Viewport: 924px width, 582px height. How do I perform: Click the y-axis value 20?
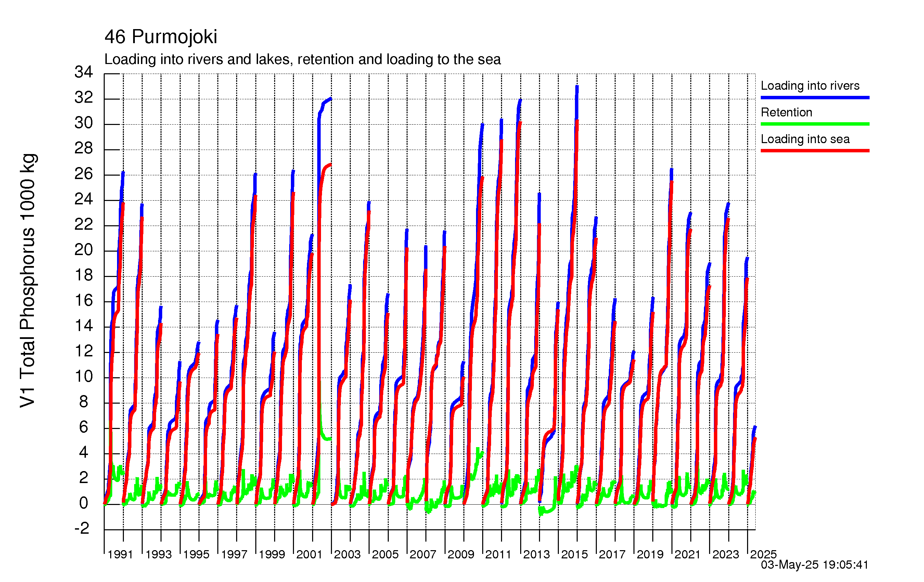[84, 250]
